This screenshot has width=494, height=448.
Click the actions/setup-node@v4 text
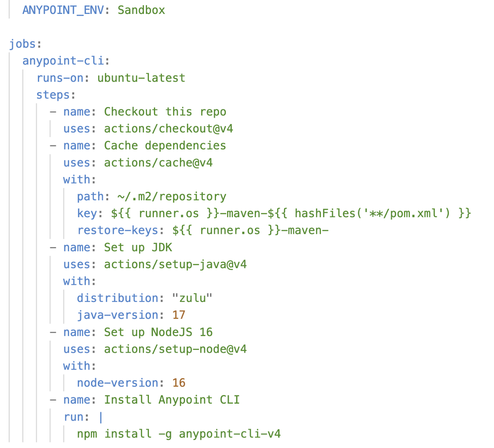click(x=175, y=349)
